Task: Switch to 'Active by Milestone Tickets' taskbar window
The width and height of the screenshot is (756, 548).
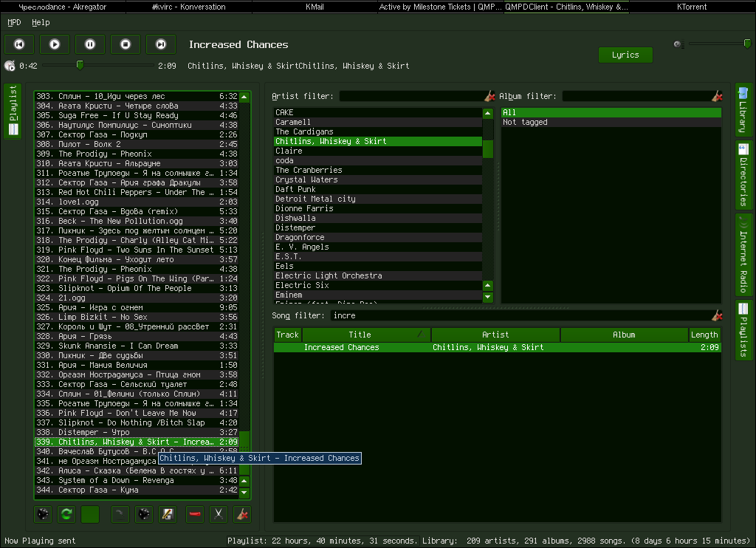Action: (440, 7)
